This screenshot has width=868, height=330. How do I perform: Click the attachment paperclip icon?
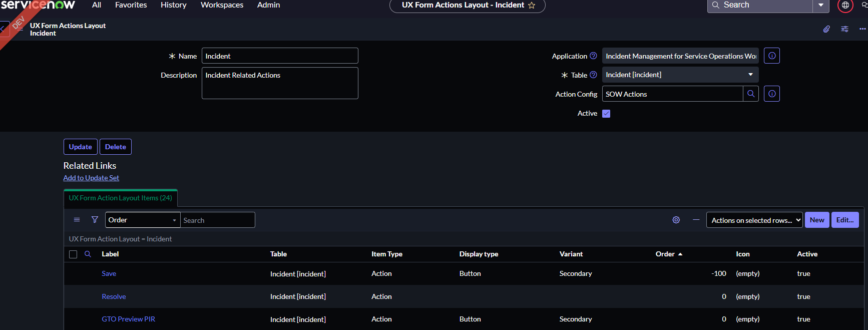[826, 29]
